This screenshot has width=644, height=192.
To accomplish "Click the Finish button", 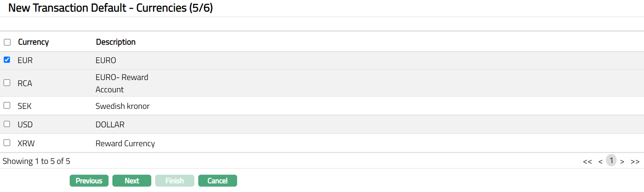I will (174, 181).
